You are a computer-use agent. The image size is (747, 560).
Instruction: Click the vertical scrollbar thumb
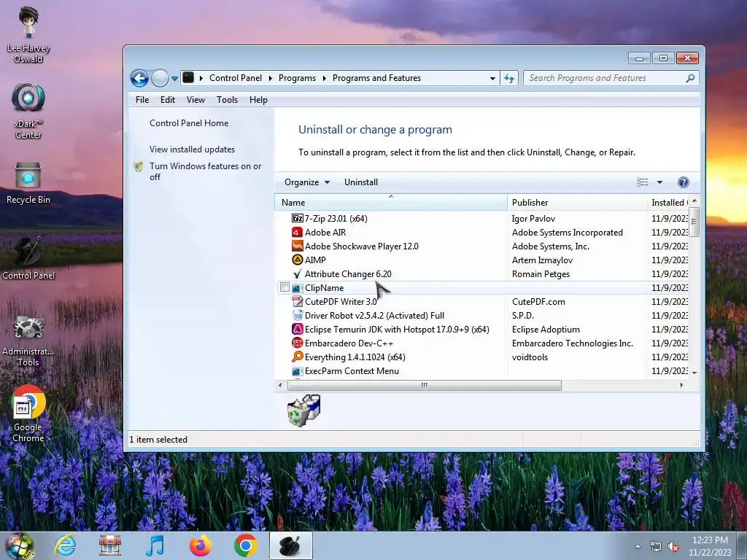(694, 222)
